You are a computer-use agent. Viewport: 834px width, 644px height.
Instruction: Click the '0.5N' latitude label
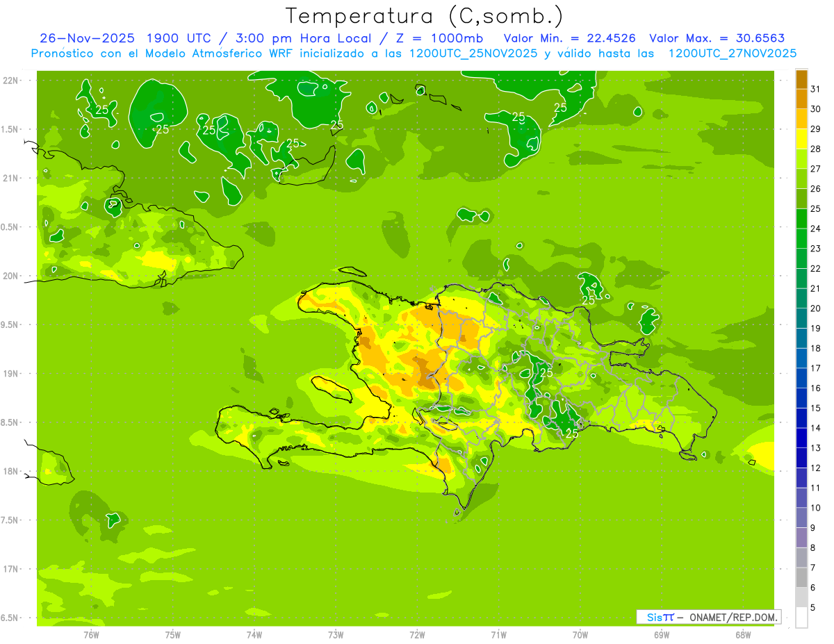tap(10, 227)
